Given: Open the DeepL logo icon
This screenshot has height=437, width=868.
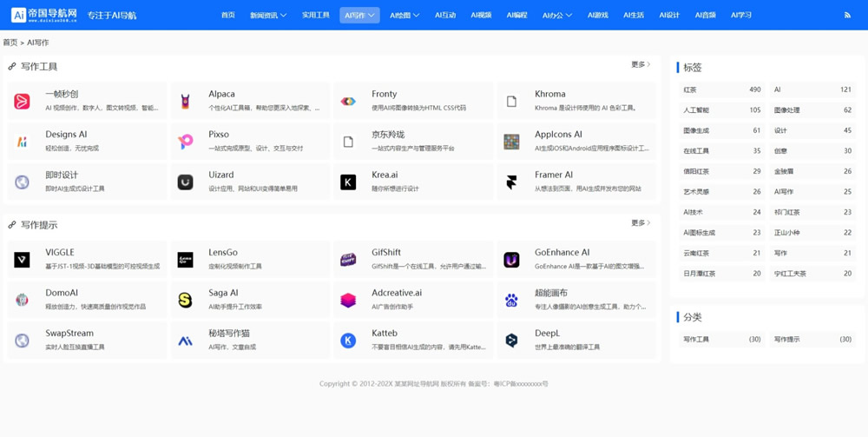Looking at the screenshot, I should pos(511,341).
